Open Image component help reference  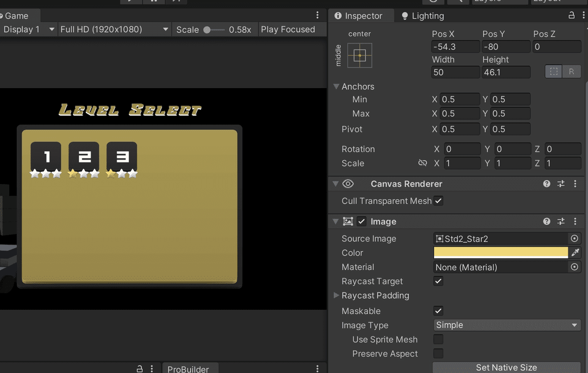point(547,221)
